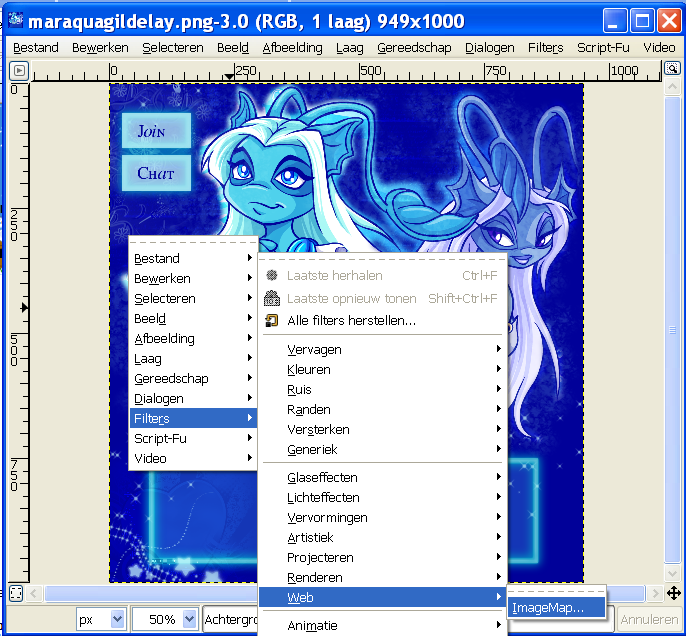Open the Randen filter submenu
The image size is (686, 636).
tap(382, 409)
